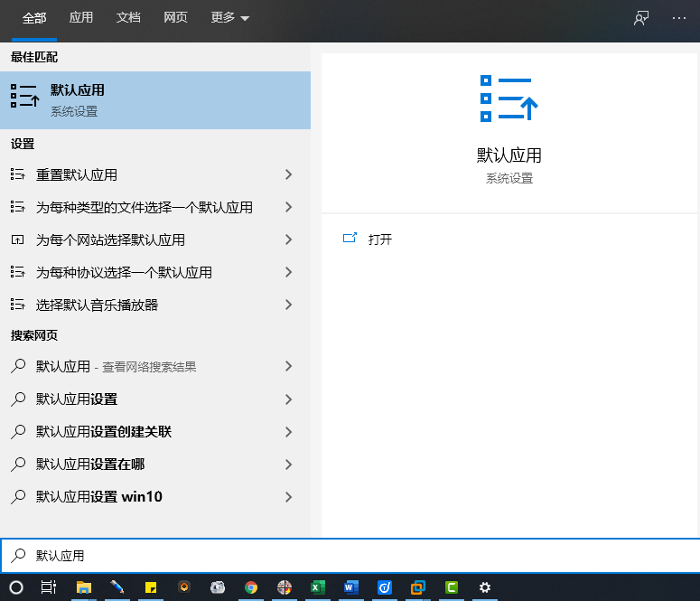700x601 pixels.
Task: Open Sticky Notes from the taskbar
Action: coord(151,587)
